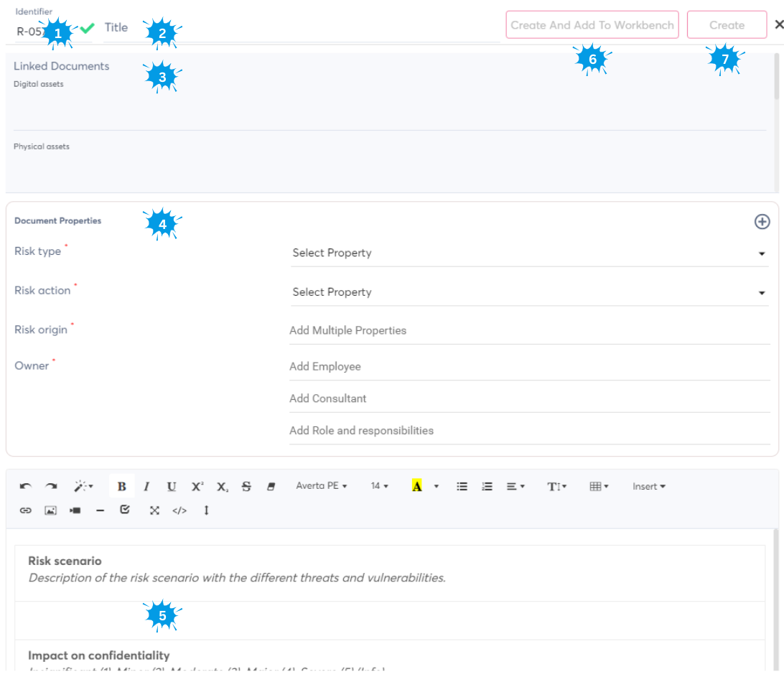This screenshot has width=784, height=677.
Task: Click the yellow highlight color button
Action: [416, 487]
